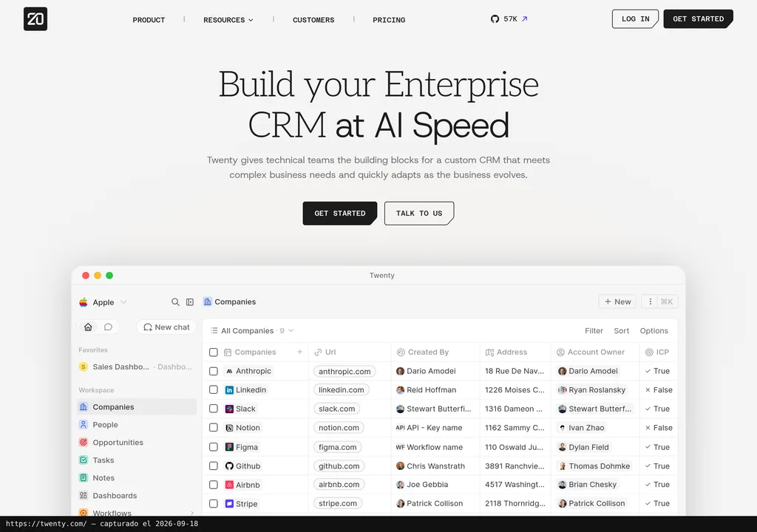This screenshot has width=757, height=532.
Task: Check the Notion row checkbox
Action: [x=214, y=427]
